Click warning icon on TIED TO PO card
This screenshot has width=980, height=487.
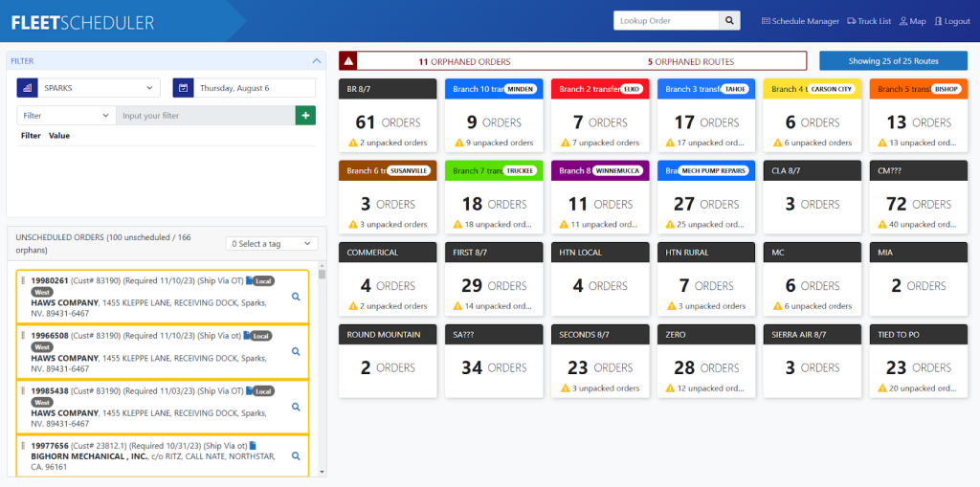882,388
